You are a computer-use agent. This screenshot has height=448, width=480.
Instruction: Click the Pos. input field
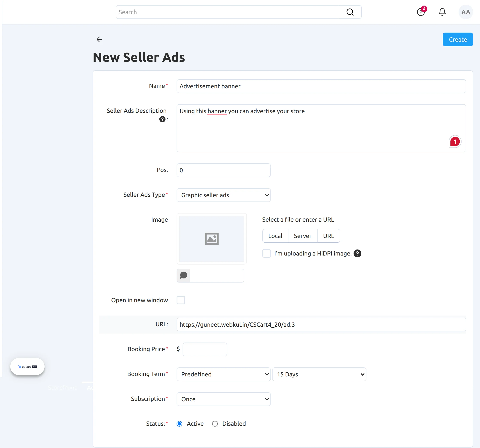coord(223,170)
